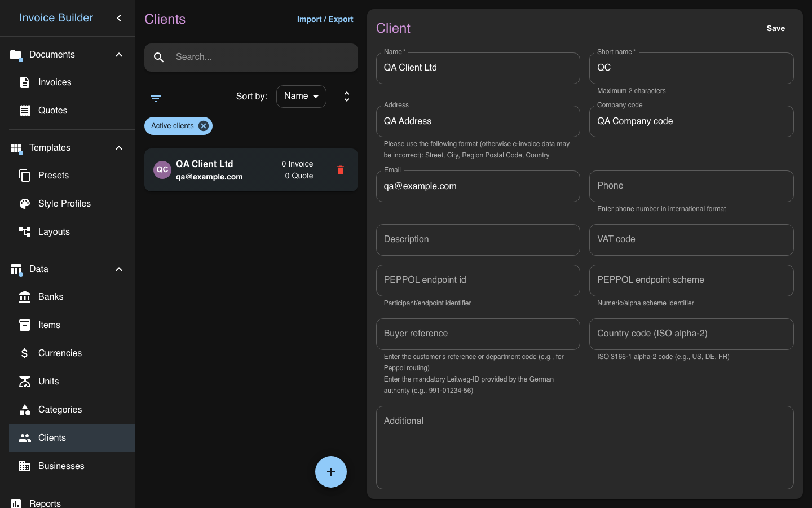The height and width of the screenshot is (508, 812).
Task: Click the client Search field
Action: [251, 58]
